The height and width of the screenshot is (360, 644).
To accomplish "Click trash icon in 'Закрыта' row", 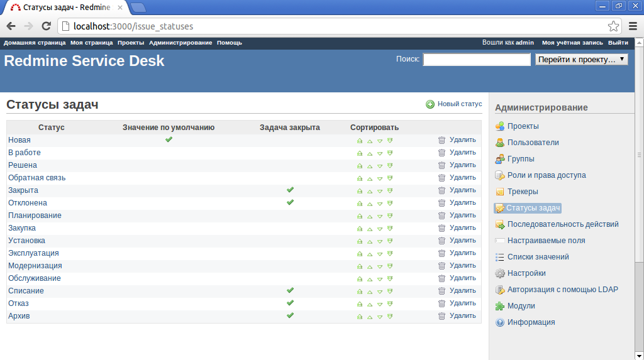I will [x=441, y=190].
